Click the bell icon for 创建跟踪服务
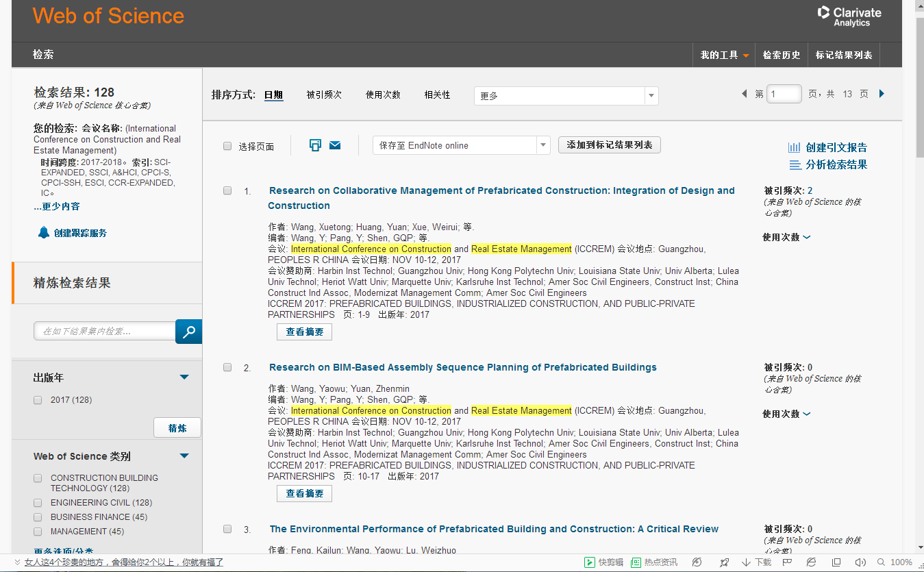Image resolution: width=924 pixels, height=572 pixels. point(44,232)
